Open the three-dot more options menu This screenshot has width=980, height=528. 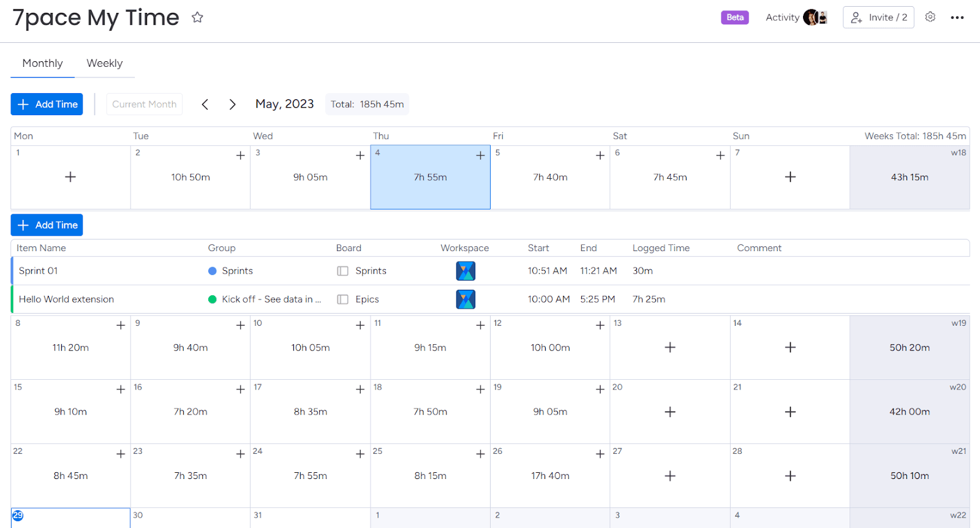tap(957, 18)
